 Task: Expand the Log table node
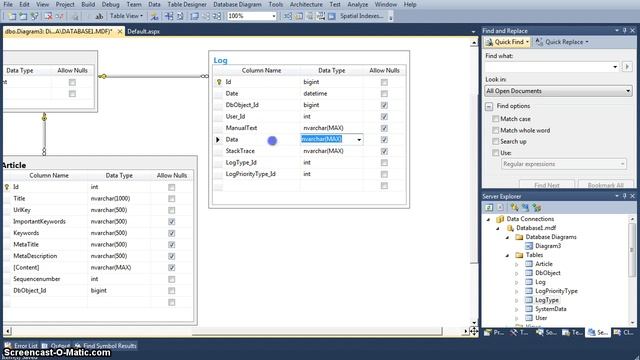click(x=517, y=282)
